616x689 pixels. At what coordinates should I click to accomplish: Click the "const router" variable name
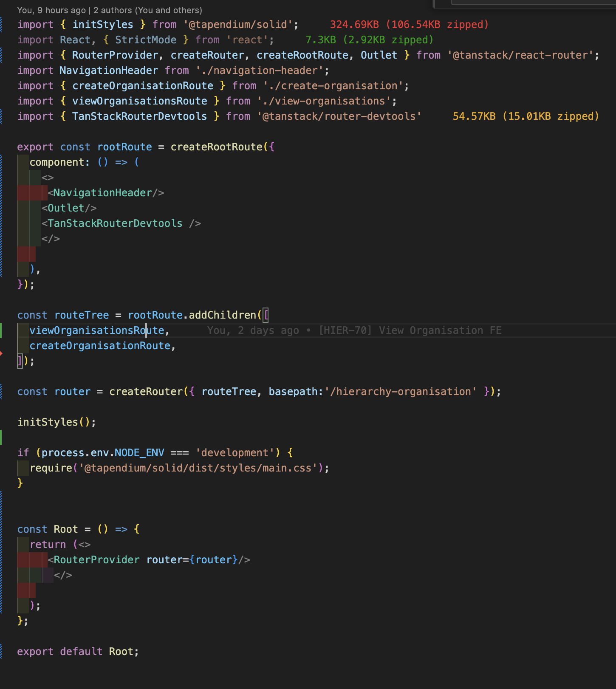pos(72,392)
